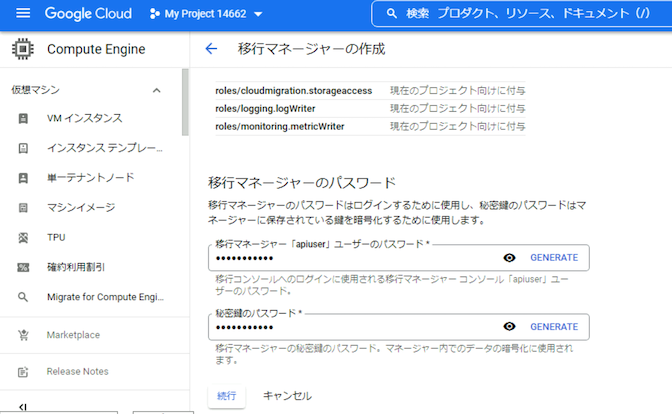Click the 確約利用割引 percent icon

23,267
